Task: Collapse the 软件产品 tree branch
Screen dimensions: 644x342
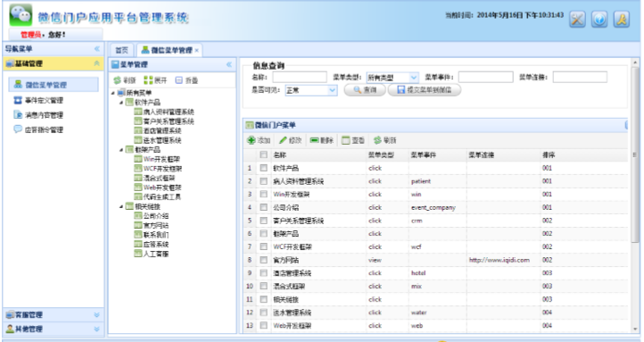Action: tap(121, 103)
